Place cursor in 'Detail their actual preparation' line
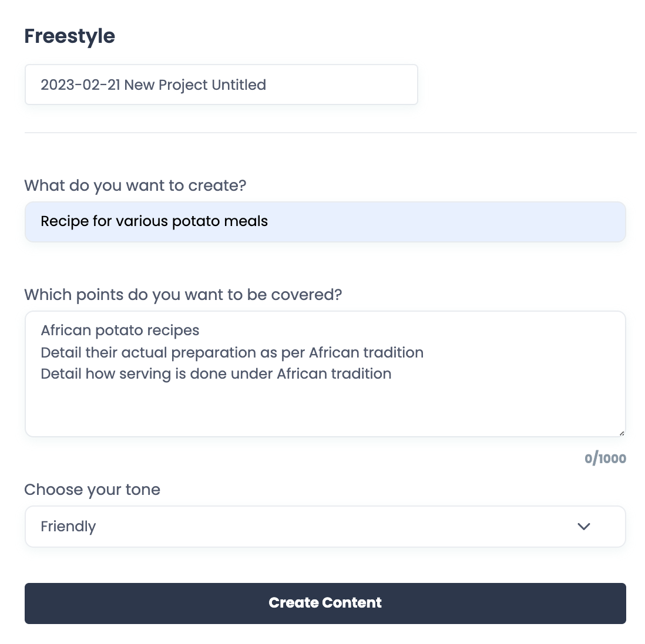 point(231,353)
